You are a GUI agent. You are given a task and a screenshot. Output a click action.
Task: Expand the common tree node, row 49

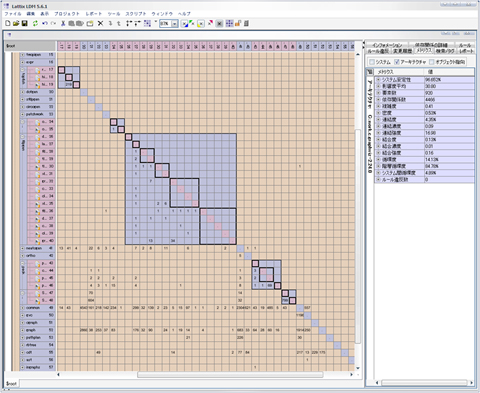pyautogui.click(x=23, y=308)
